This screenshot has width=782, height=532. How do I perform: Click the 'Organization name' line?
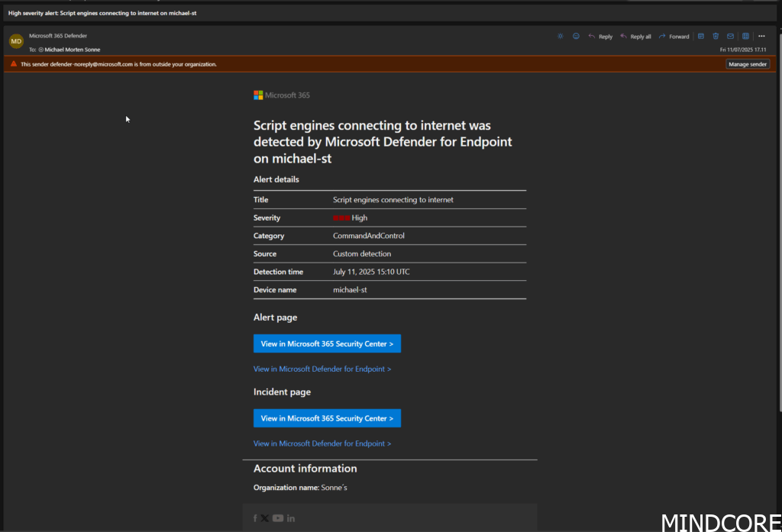300,488
